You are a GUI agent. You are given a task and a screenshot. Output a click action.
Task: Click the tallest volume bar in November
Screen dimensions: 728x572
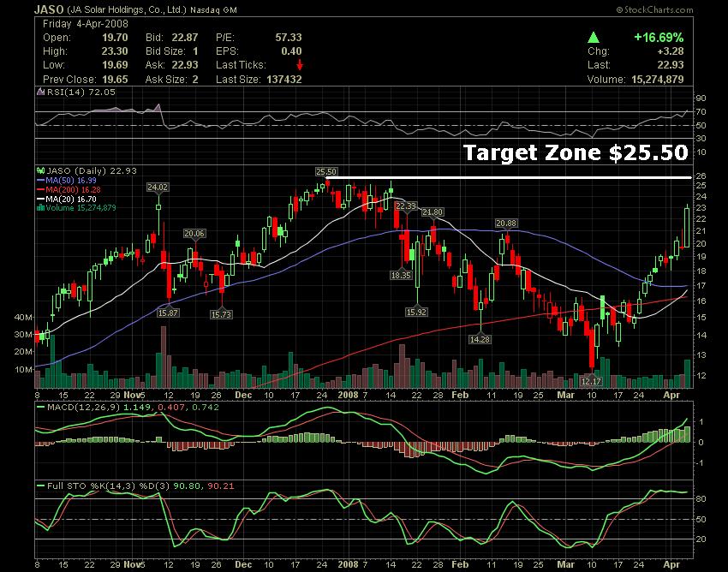click(163, 357)
